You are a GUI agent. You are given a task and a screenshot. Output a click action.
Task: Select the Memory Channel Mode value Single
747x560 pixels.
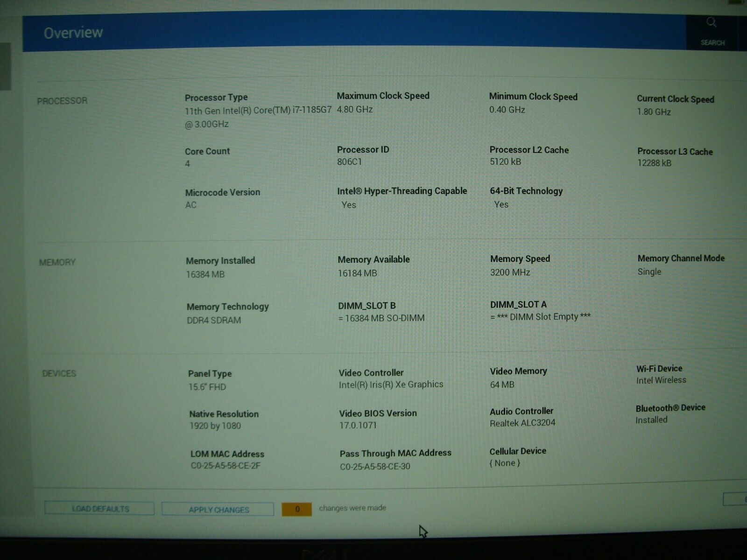(x=649, y=272)
